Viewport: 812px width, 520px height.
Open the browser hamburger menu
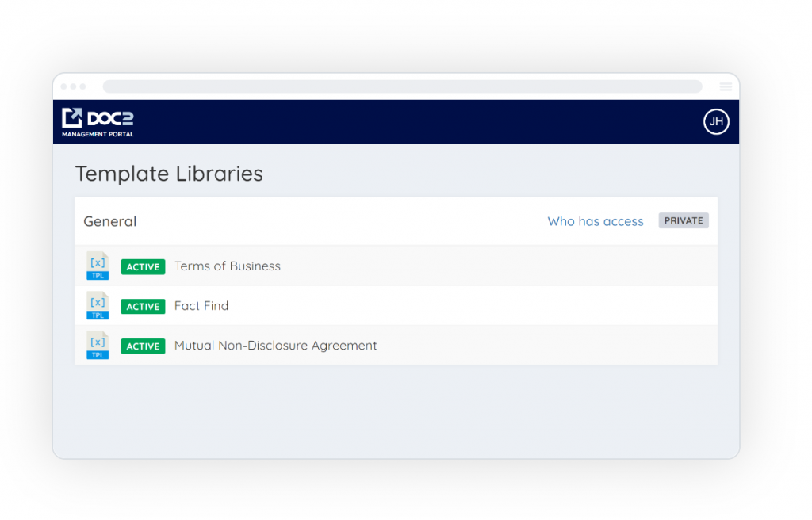725,86
